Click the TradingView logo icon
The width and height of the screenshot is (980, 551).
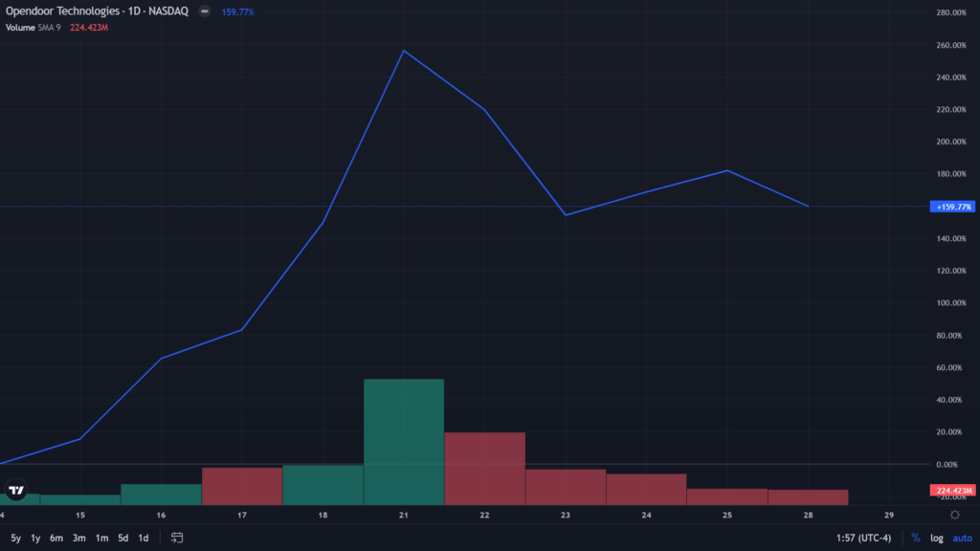[x=16, y=491]
